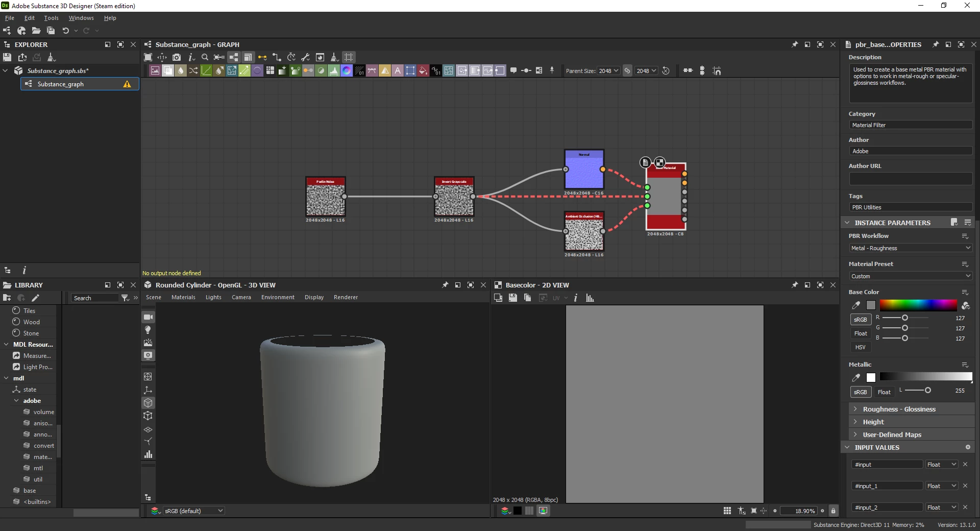Open the Materials menu in 3D view
This screenshot has height=531, width=980.
183,297
